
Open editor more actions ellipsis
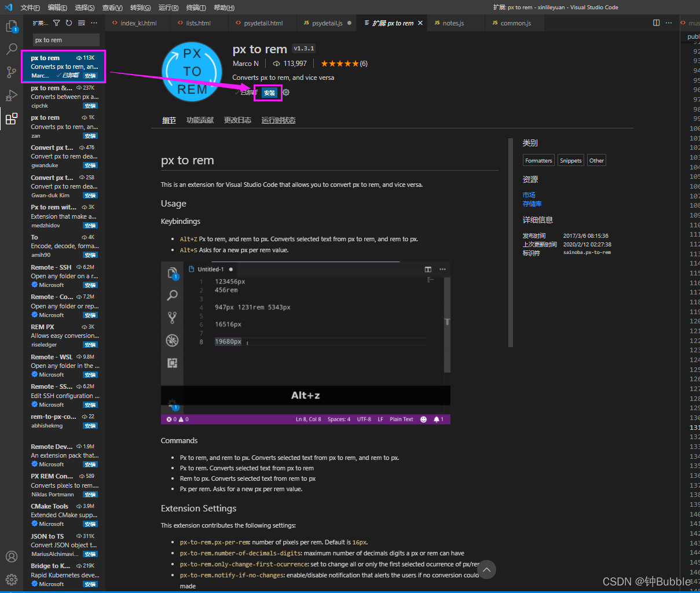click(669, 23)
